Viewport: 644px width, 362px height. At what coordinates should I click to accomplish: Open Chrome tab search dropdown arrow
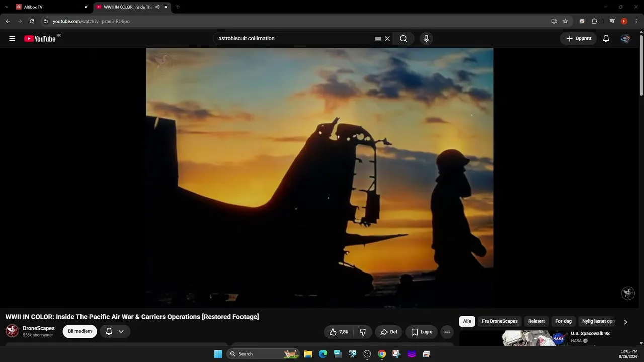pyautogui.click(x=7, y=7)
